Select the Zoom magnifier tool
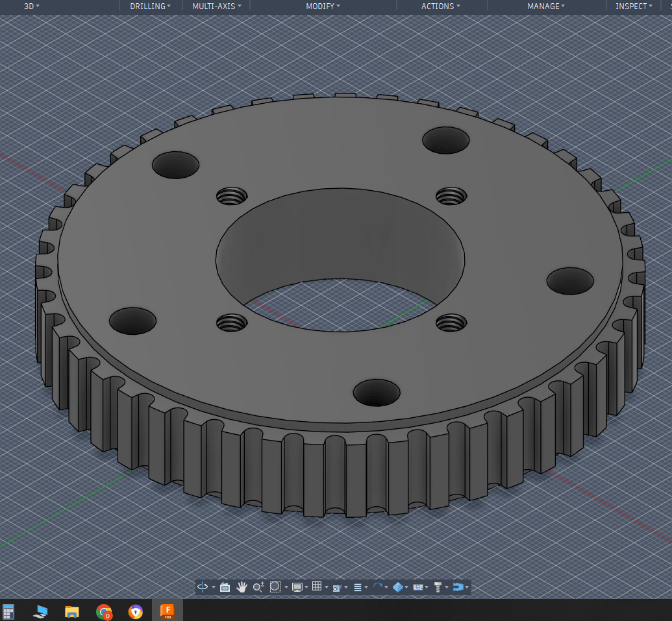Screen dimensions: 672x621 pyautogui.click(x=258, y=587)
